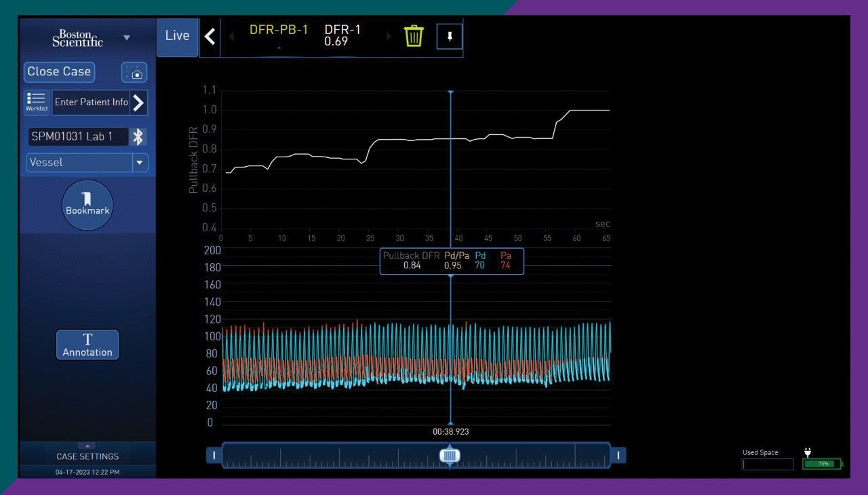Click Close Case
This screenshot has height=495, width=868.
tap(59, 72)
